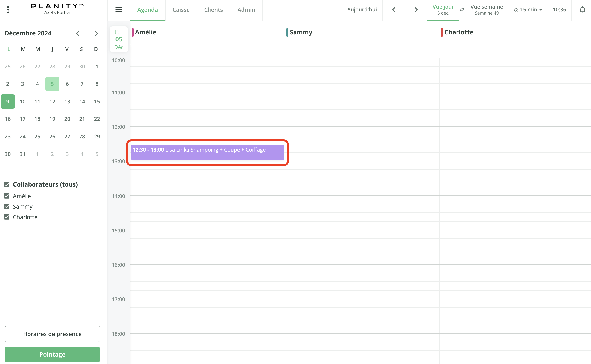The image size is (591, 364).
Task: Go to previous day in agenda
Action: 394,10
